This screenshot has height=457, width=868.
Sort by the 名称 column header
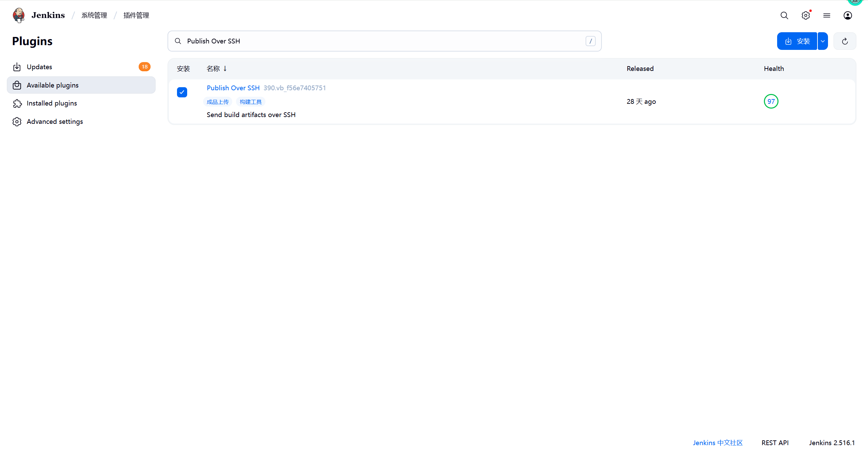coord(217,69)
